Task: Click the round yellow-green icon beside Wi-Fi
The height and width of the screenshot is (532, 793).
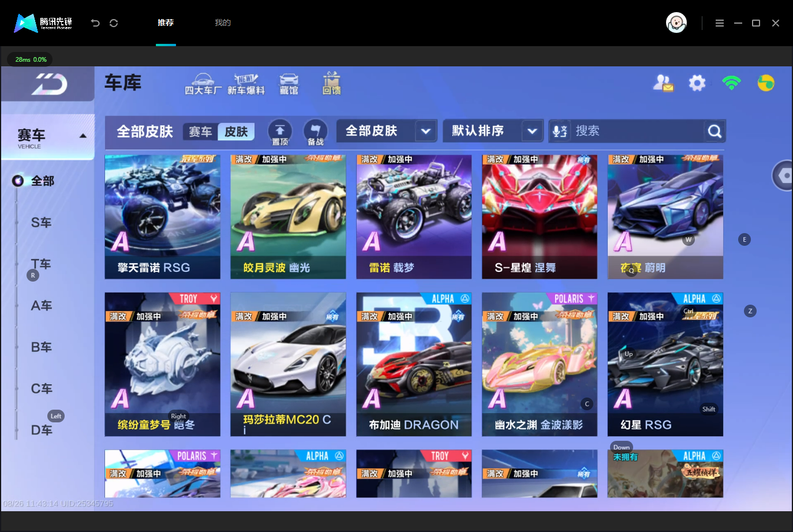Action: coord(766,83)
